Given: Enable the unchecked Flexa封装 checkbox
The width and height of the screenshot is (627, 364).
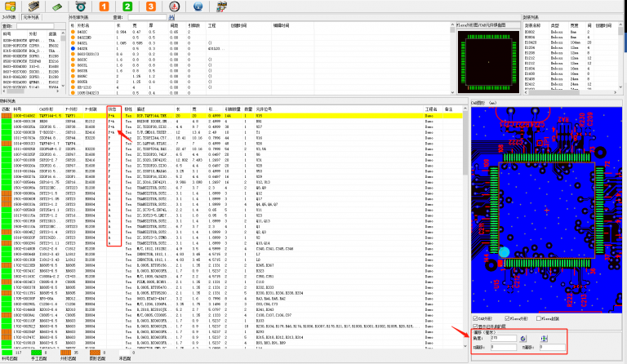Looking at the screenshot, I should click(x=539, y=318).
